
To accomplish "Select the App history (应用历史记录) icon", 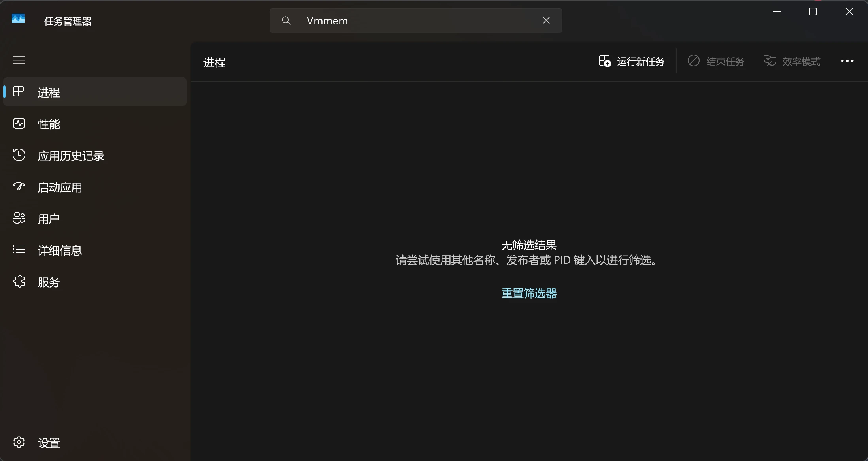I will (19, 155).
